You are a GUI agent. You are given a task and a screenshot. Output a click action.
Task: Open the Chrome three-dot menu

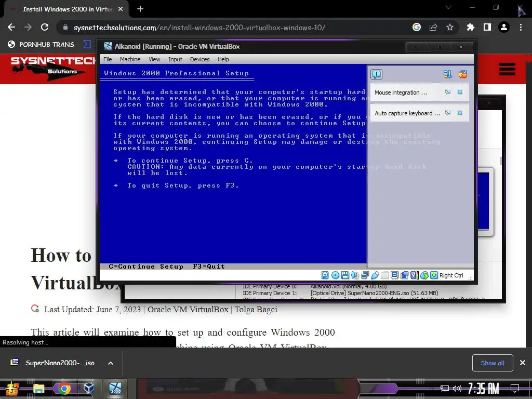tap(521, 27)
